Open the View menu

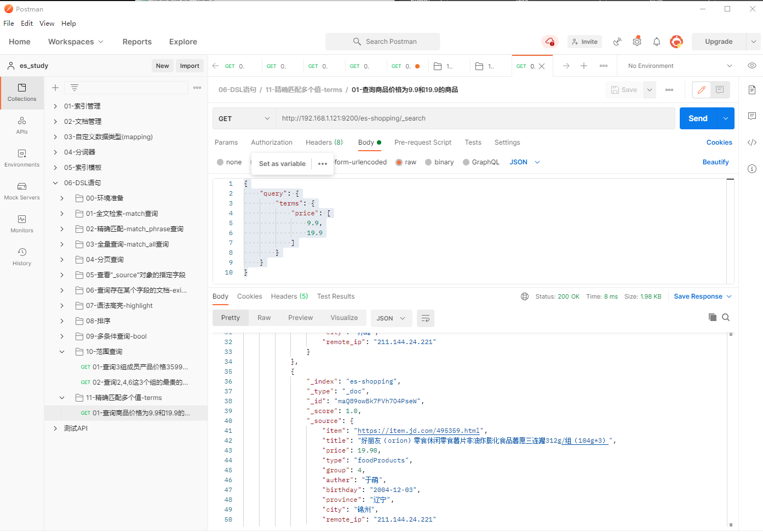[x=47, y=24]
